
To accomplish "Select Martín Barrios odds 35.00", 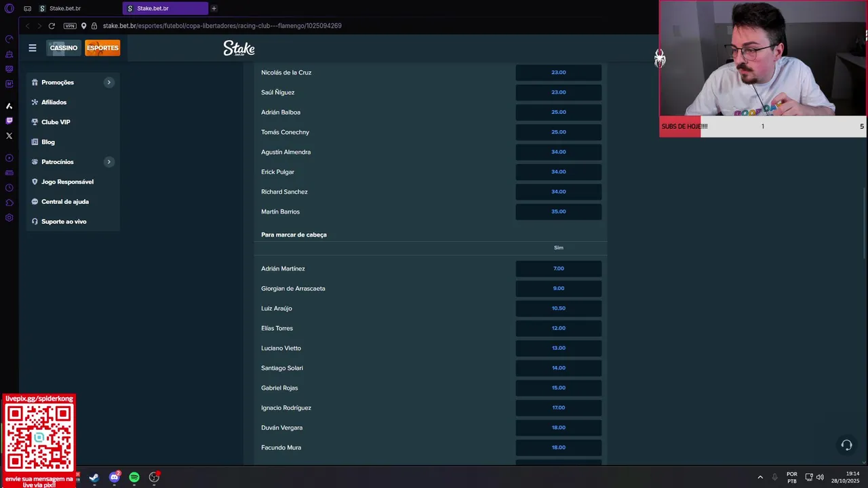I will coord(558,211).
